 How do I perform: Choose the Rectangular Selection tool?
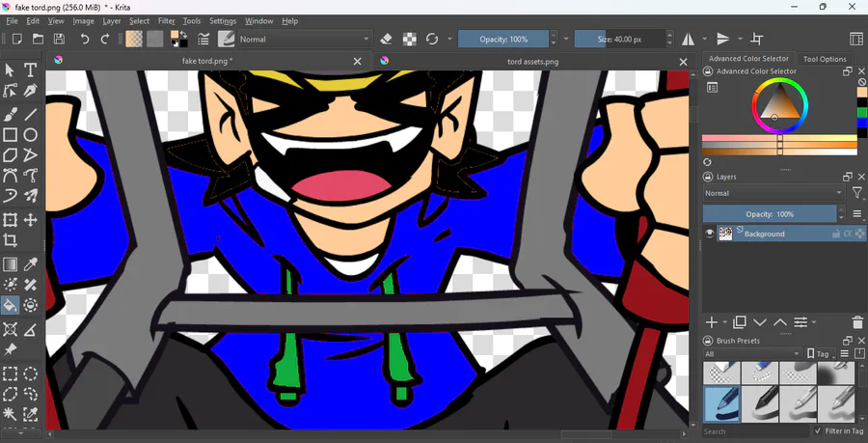click(x=10, y=374)
